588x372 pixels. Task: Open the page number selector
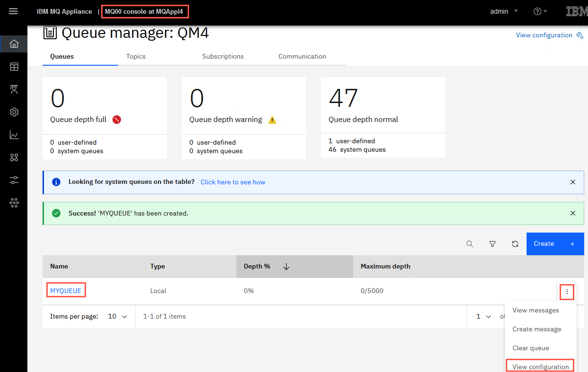[x=484, y=316]
